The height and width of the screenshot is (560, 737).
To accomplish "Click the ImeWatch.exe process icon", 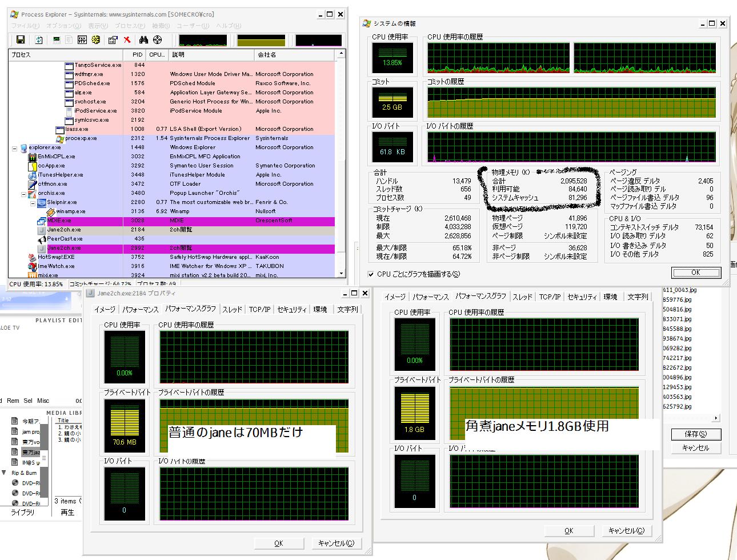I will [33, 266].
